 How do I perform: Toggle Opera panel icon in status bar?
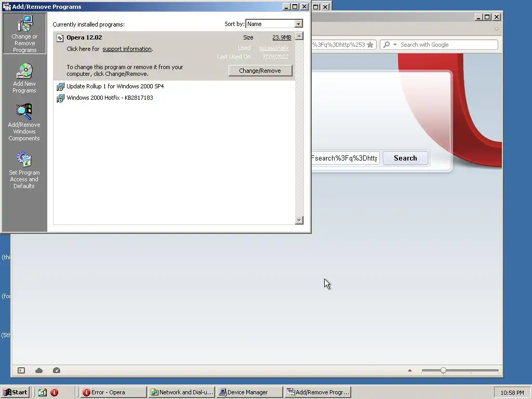(x=21, y=370)
